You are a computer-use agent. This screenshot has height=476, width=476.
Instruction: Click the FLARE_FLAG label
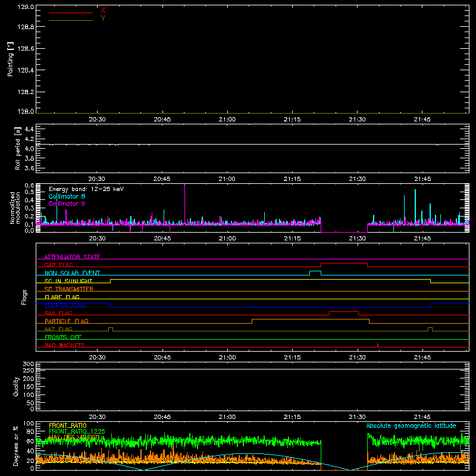[x=62, y=297]
